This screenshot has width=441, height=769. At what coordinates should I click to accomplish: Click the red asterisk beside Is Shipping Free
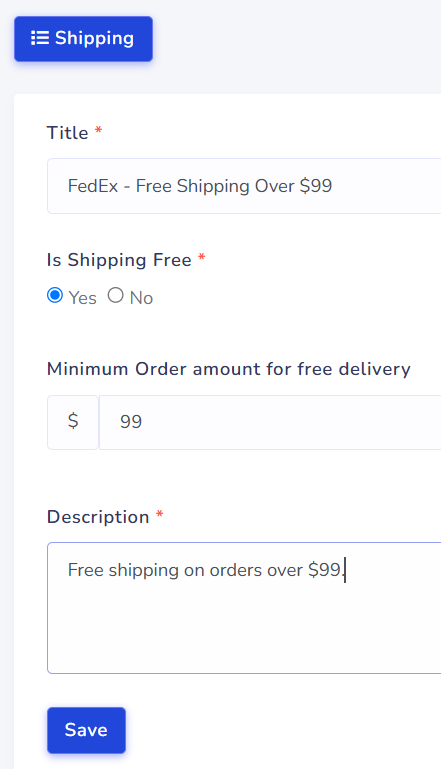201,257
